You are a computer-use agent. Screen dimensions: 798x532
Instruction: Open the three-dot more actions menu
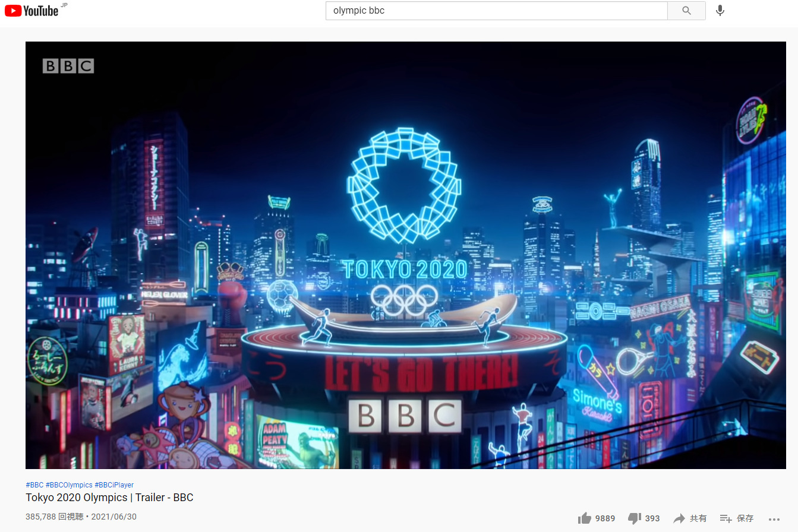(x=774, y=518)
